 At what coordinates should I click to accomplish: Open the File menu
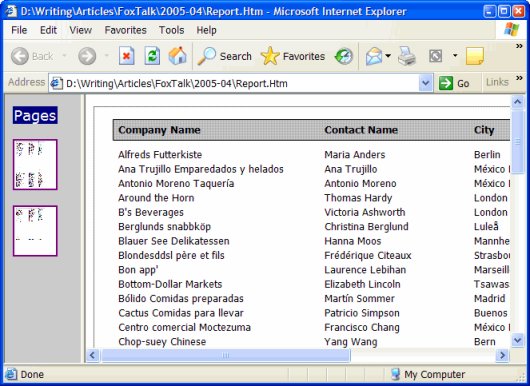19,30
